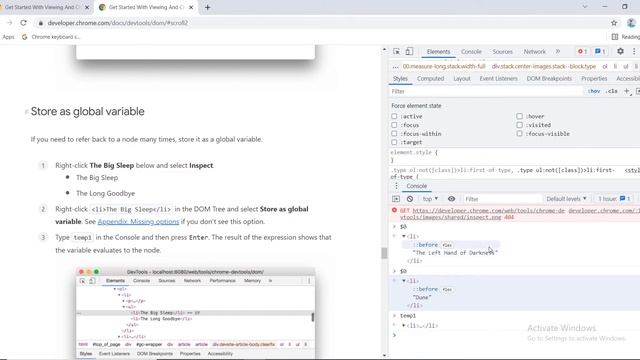
Task: Click the red error count badge
Action: click(582, 51)
